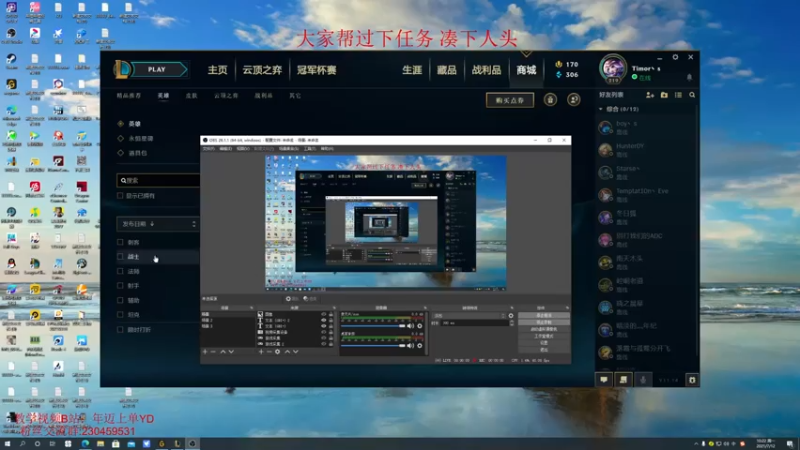Tick the 坦克 role checkbox
This screenshot has width=800, height=450.
120,315
